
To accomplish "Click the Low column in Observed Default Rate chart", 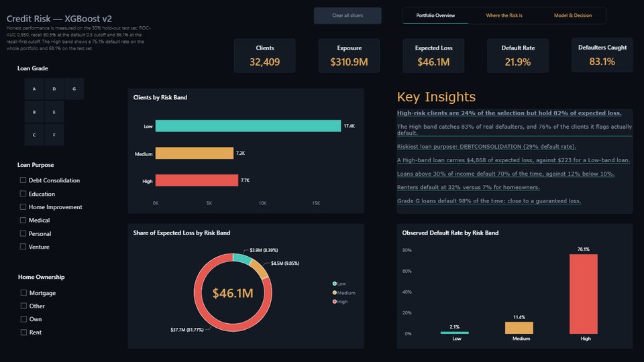I will point(454,333).
